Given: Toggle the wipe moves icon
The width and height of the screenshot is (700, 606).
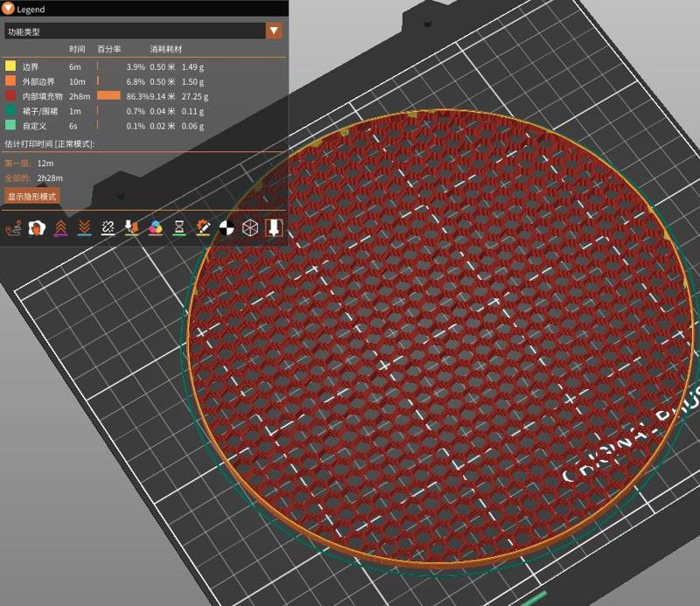Looking at the screenshot, I should [36, 227].
